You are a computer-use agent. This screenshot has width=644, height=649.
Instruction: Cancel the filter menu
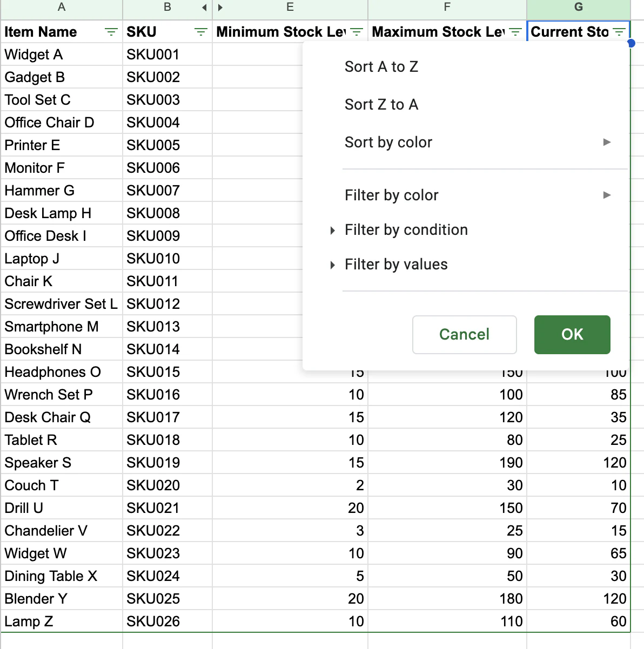465,335
